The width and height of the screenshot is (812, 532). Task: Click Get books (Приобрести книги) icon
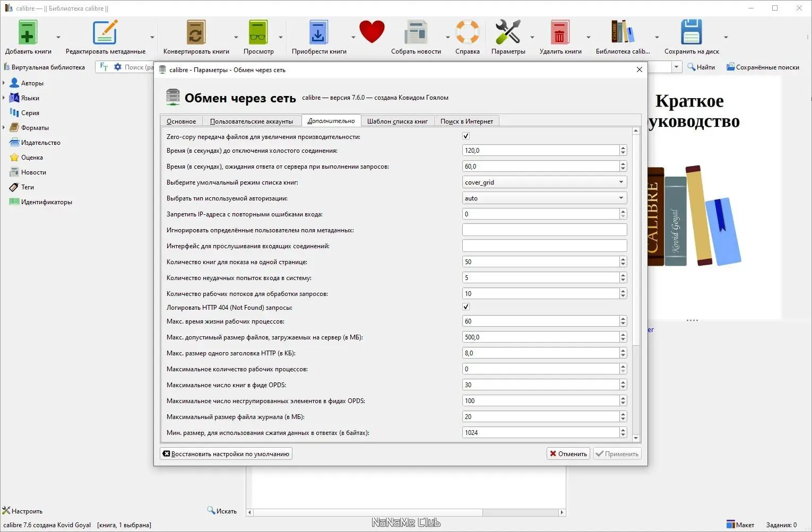click(x=318, y=32)
